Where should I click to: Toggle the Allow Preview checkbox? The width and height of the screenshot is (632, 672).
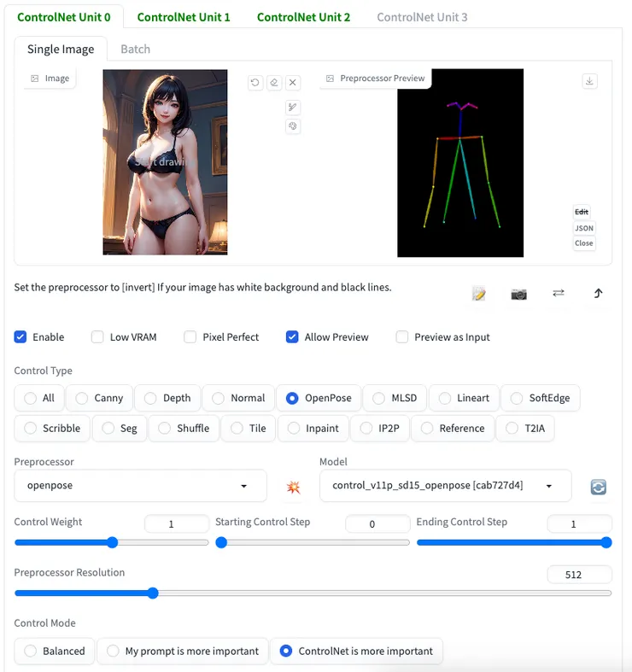292,337
